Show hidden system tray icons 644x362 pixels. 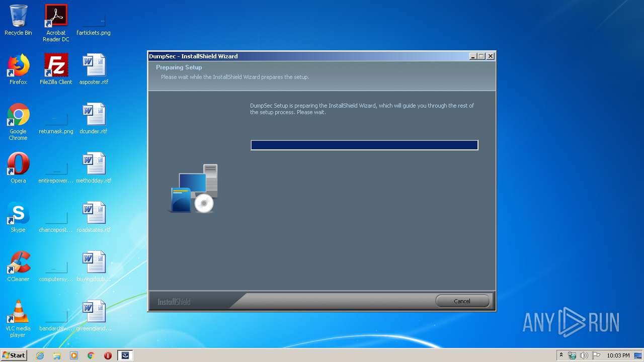[x=561, y=355]
